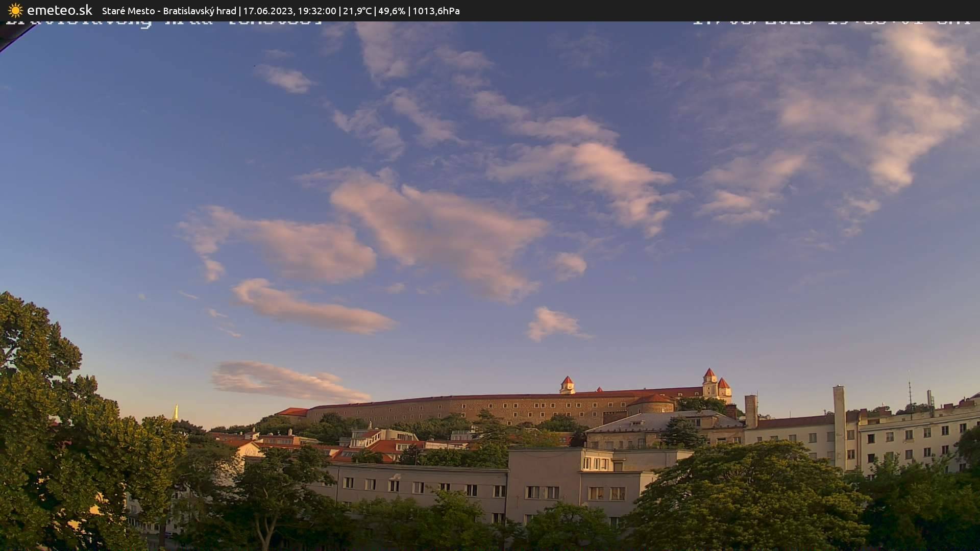The height and width of the screenshot is (551, 980).
Task: Open the emeteo.sk homepage link
Action: click(60, 10)
